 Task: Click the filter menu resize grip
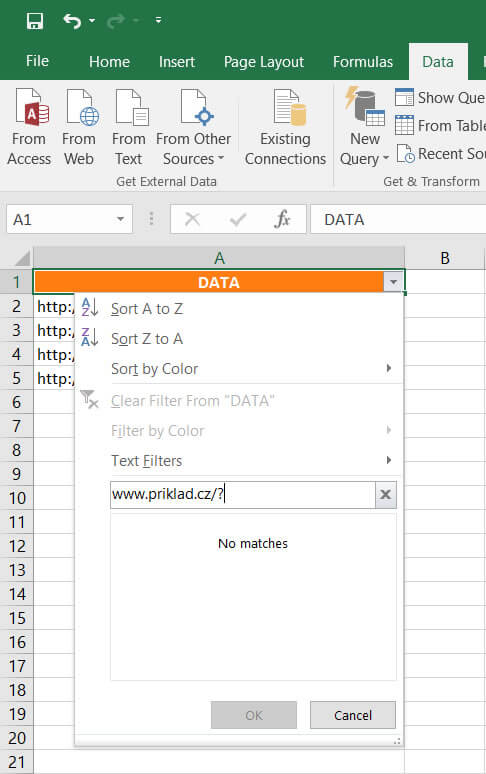point(397,741)
